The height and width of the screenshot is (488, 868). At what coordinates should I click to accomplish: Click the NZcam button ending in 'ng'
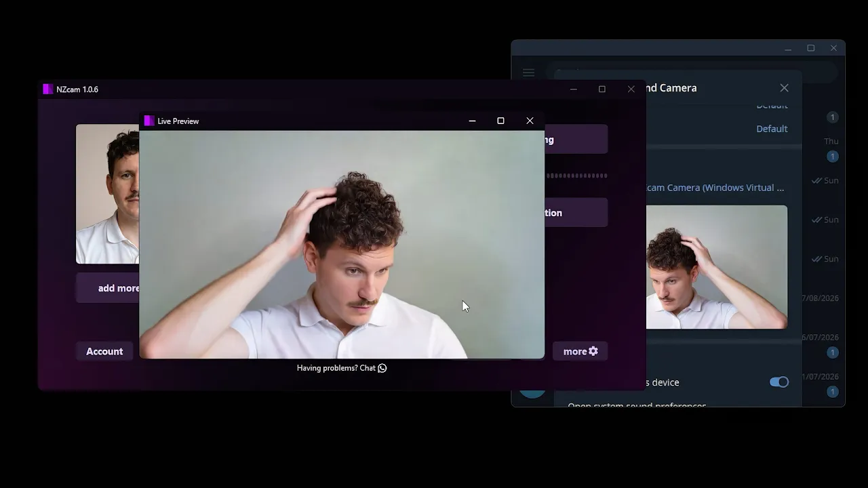pyautogui.click(x=576, y=140)
